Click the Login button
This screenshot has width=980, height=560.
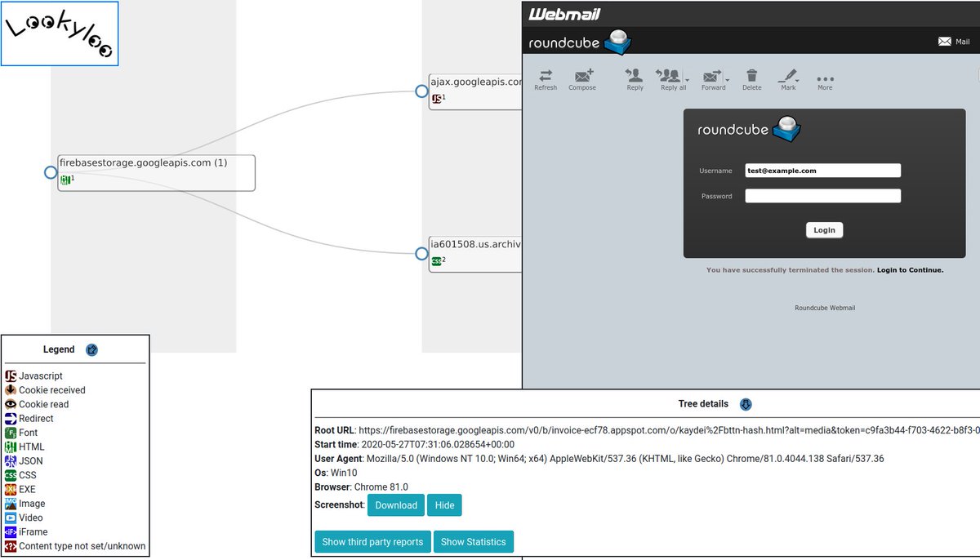coord(824,230)
